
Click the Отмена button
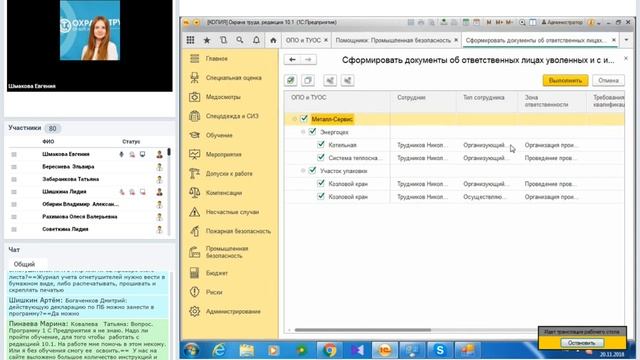click(608, 80)
